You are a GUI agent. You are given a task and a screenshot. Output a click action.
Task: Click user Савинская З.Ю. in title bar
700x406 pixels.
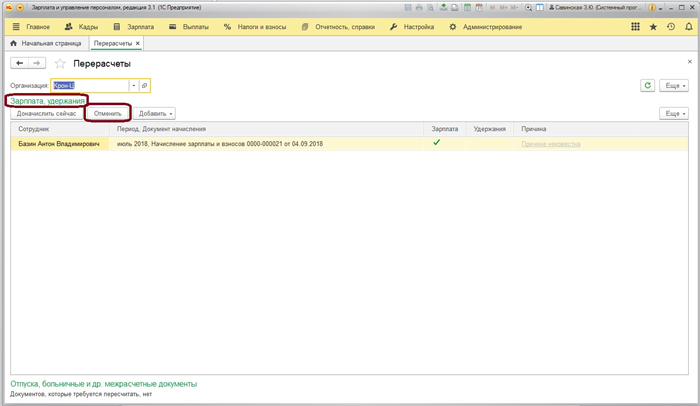(x=595, y=8)
